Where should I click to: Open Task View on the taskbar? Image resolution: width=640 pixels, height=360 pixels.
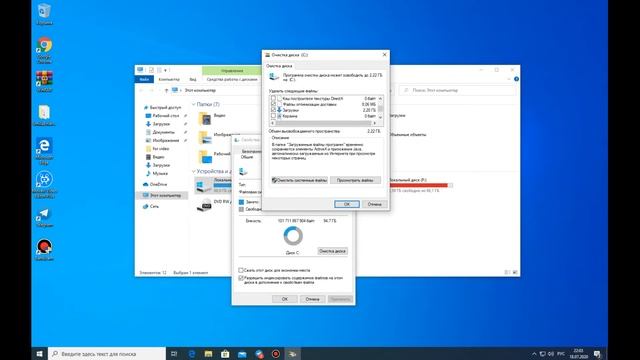pyautogui.click(x=174, y=353)
